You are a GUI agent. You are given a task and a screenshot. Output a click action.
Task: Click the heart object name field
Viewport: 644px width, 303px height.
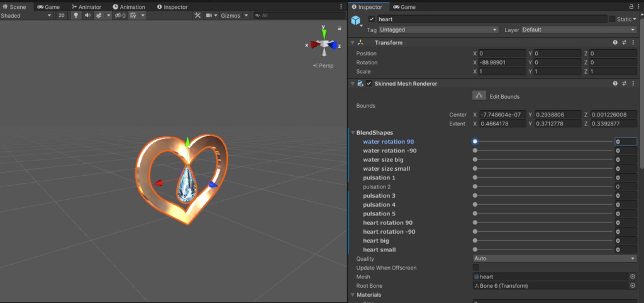[x=492, y=19]
